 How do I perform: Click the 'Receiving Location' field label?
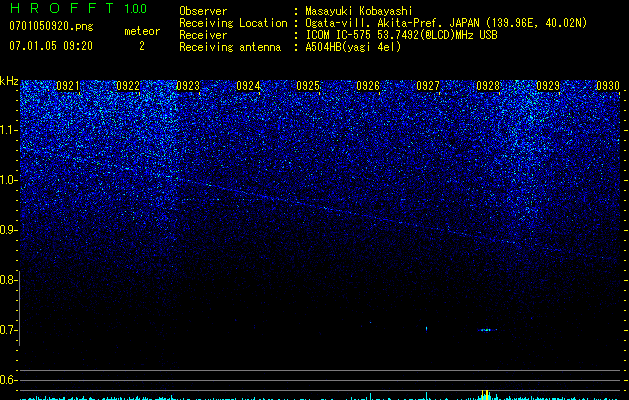(233, 23)
